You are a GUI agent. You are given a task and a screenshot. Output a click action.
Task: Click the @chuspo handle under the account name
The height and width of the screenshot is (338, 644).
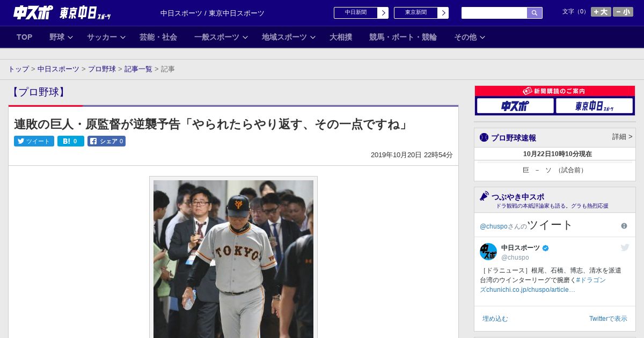click(x=515, y=258)
